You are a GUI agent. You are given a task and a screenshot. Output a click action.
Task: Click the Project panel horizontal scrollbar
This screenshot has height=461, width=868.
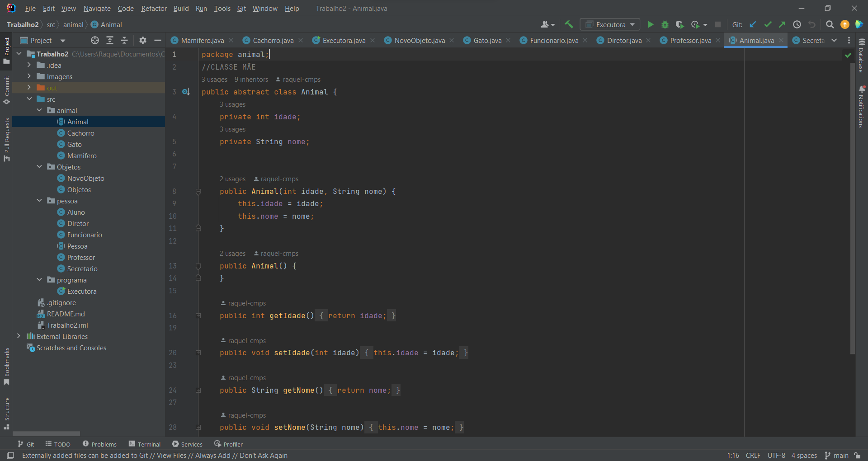click(46, 433)
